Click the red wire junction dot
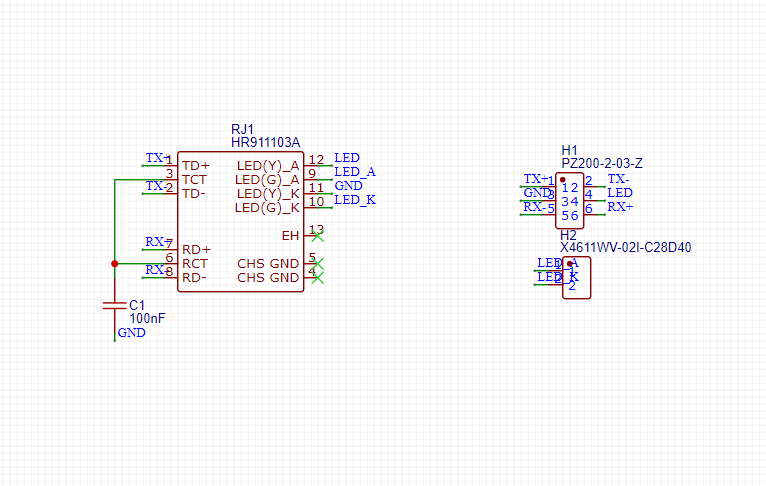The width and height of the screenshot is (766, 486). [x=114, y=264]
